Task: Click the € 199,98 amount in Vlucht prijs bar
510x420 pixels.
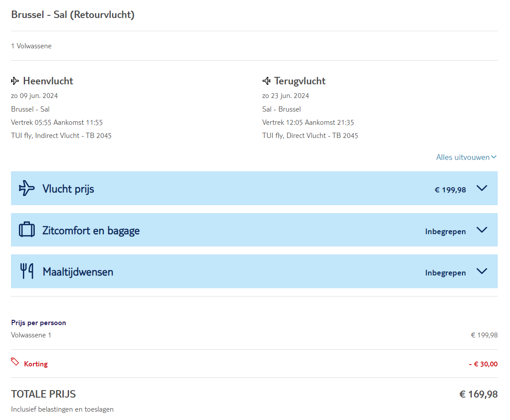Action: point(450,190)
